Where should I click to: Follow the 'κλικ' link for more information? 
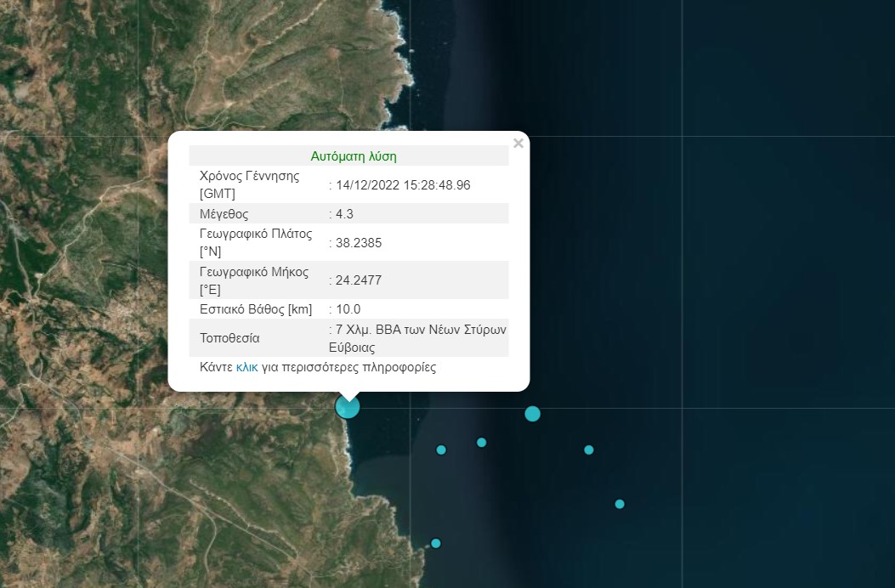tap(247, 368)
